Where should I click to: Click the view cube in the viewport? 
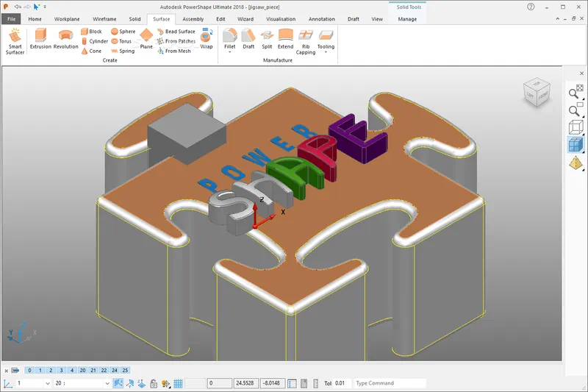pos(537,92)
